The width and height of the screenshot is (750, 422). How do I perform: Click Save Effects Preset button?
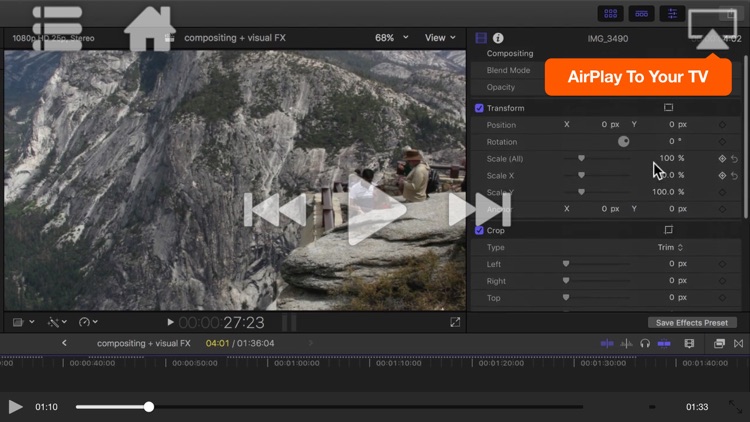pyautogui.click(x=692, y=323)
